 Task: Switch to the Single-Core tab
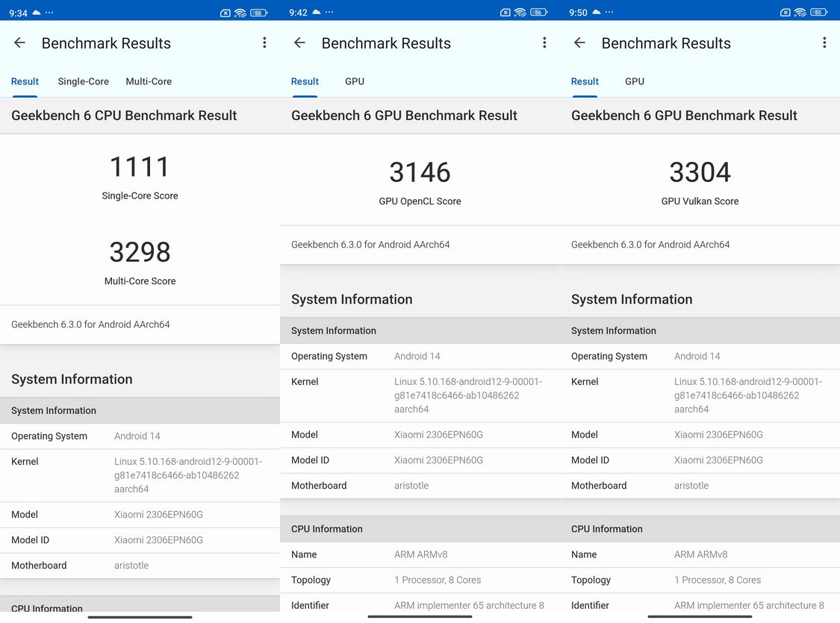coord(83,81)
